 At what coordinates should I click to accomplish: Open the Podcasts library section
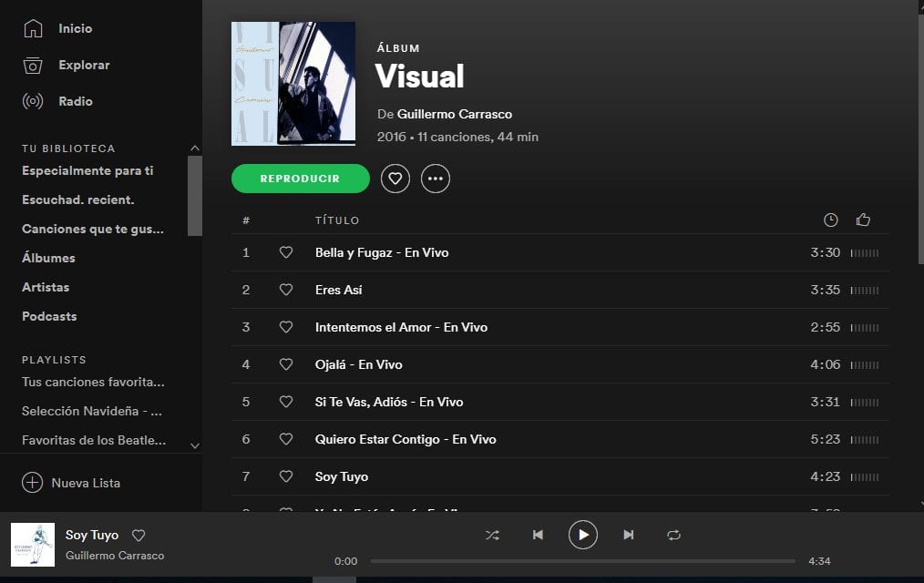click(48, 316)
